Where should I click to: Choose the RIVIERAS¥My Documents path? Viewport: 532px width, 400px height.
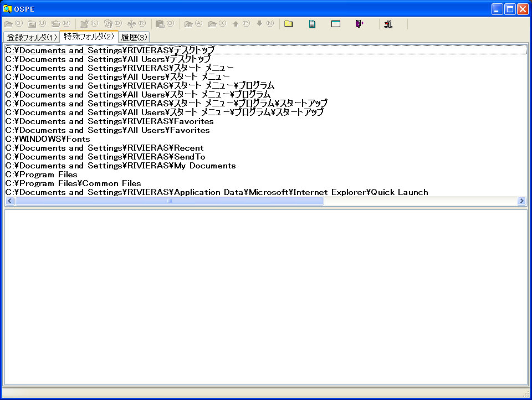(120, 166)
